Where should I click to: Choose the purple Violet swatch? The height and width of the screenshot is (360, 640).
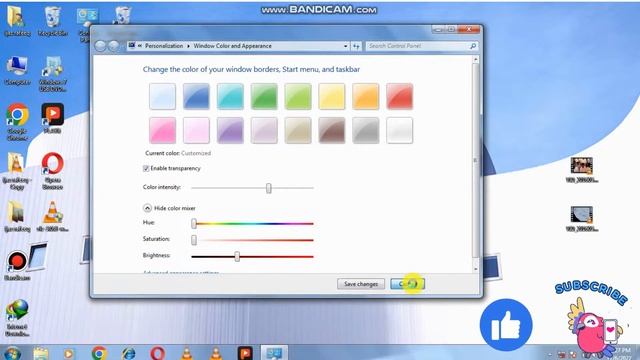230,130
